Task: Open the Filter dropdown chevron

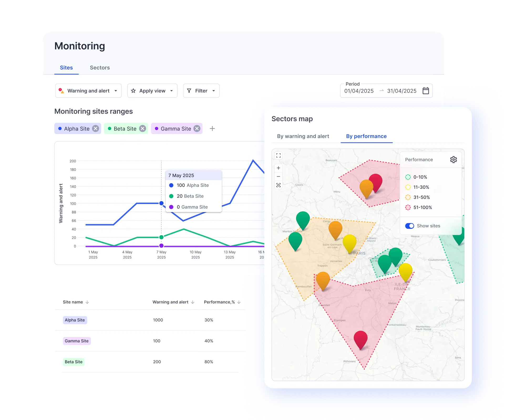Action: 214,91
